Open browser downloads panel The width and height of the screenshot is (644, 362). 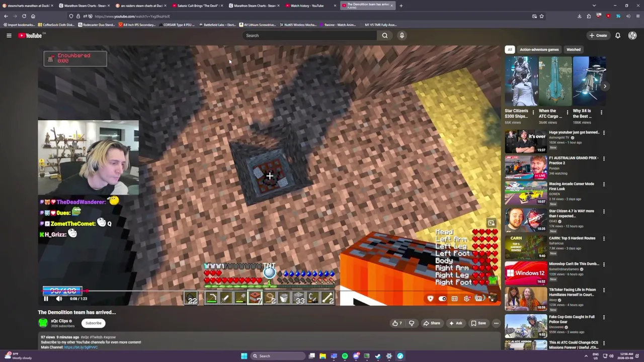[x=580, y=16]
